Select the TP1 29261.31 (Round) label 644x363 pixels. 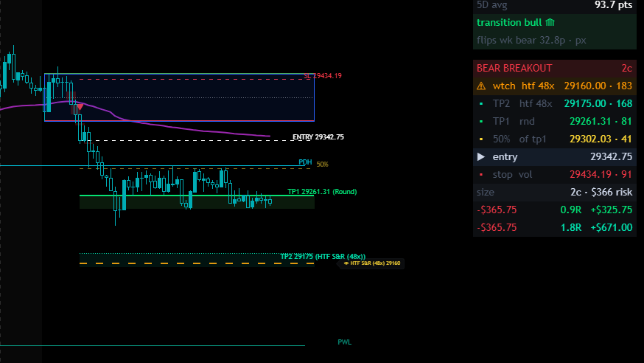point(322,192)
